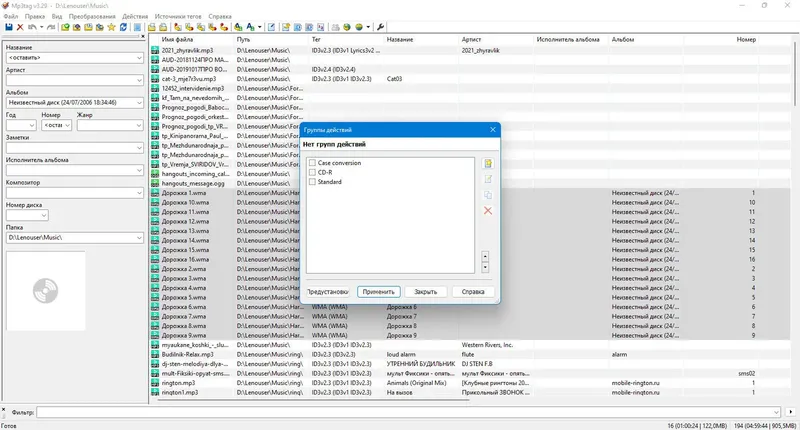Open the Файл menu
800x430 pixels.
pos(11,16)
